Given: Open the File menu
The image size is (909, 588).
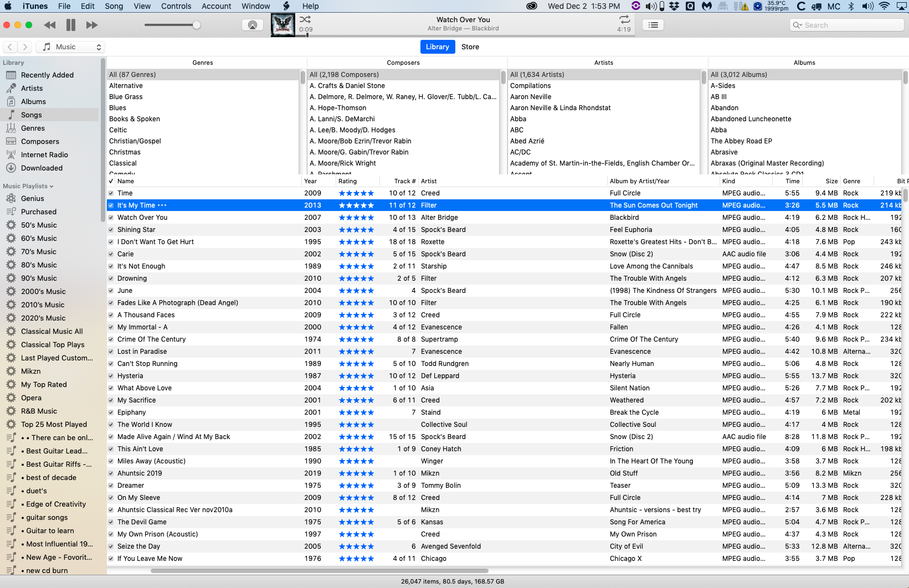Looking at the screenshot, I should [64, 6].
